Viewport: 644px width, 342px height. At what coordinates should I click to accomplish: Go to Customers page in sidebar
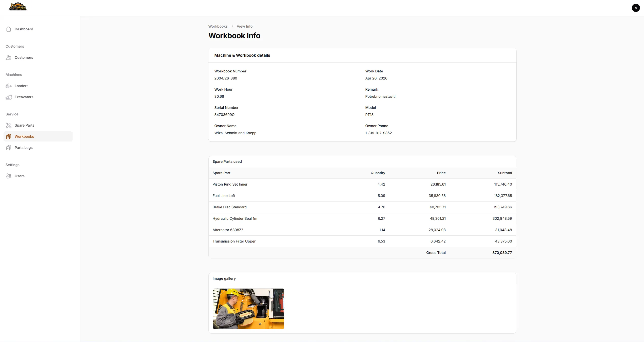point(38,57)
